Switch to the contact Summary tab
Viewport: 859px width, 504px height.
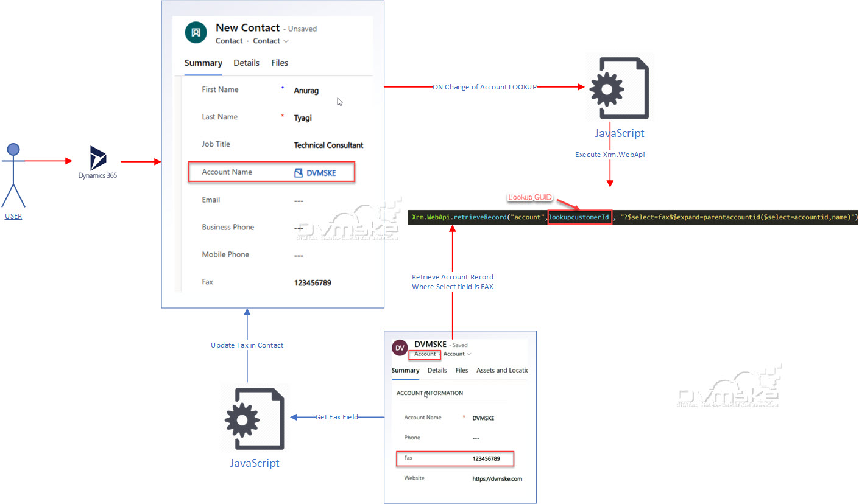(x=203, y=63)
